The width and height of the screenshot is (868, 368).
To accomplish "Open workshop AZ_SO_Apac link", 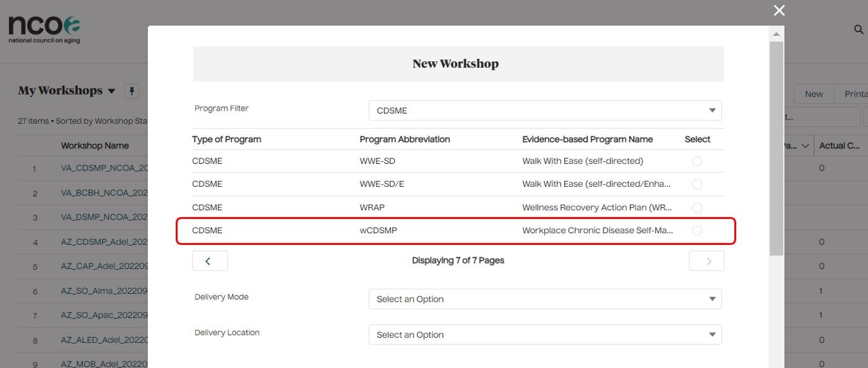I will pyautogui.click(x=104, y=315).
